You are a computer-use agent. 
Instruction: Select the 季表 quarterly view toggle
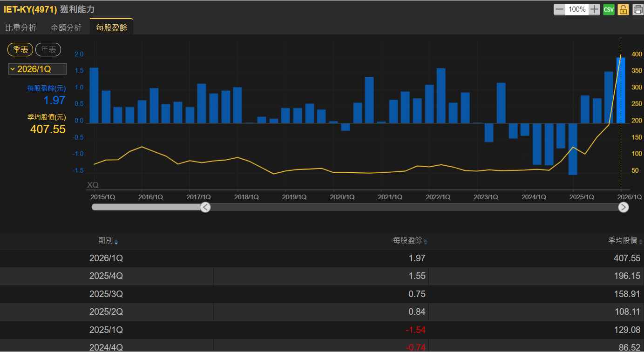(20, 50)
